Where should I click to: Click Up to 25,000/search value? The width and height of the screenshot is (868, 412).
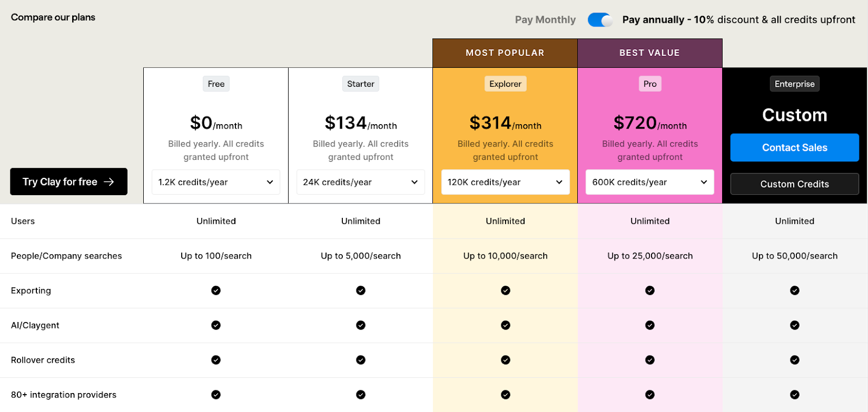(650, 256)
